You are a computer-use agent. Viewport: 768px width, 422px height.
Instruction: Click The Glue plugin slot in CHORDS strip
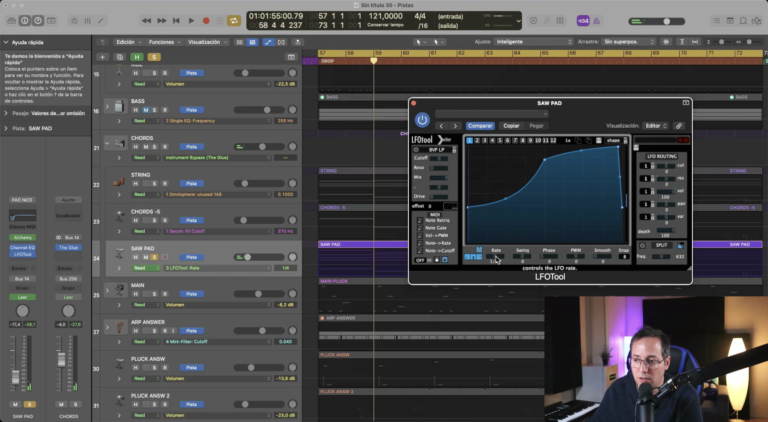[69, 248]
